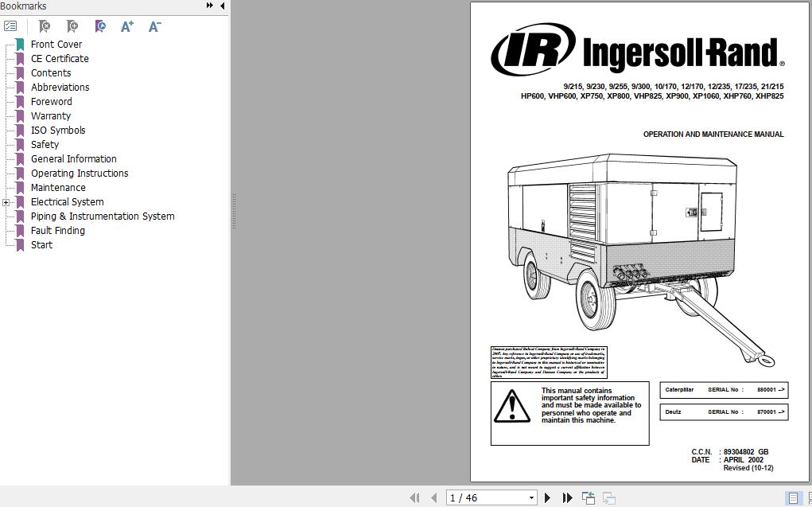
Task: Open the Warranty bookmark
Action: (x=51, y=116)
